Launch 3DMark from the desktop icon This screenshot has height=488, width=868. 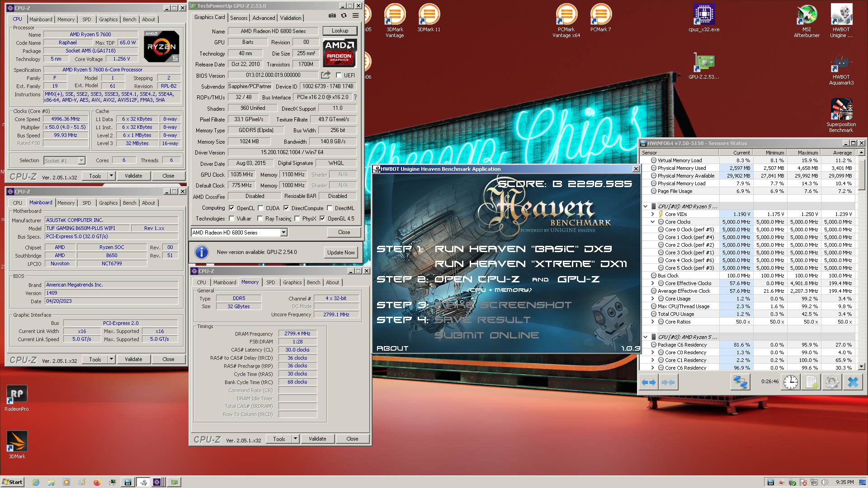point(17,445)
